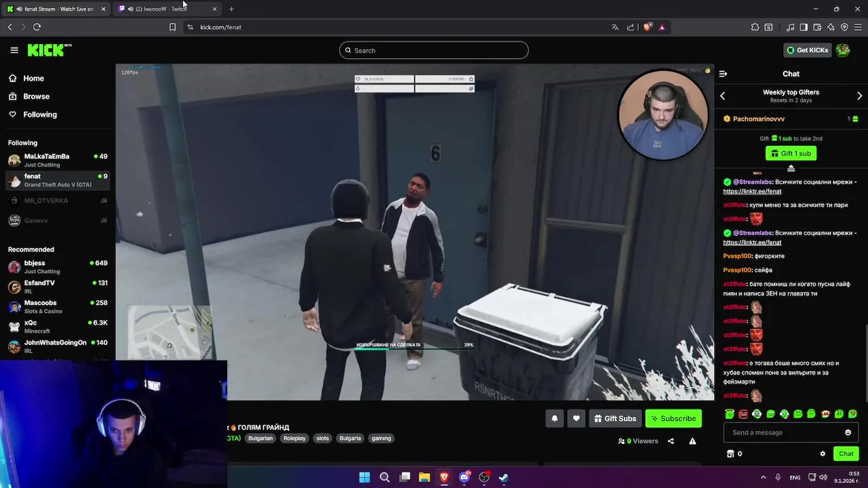The height and width of the screenshot is (488, 868).
Task: Open Discord from the taskbar
Action: pyautogui.click(x=465, y=477)
